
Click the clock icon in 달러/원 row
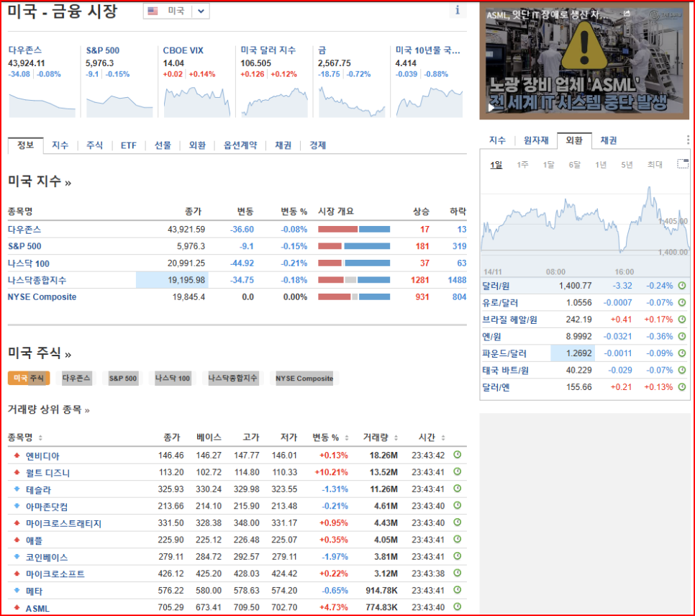click(681, 286)
